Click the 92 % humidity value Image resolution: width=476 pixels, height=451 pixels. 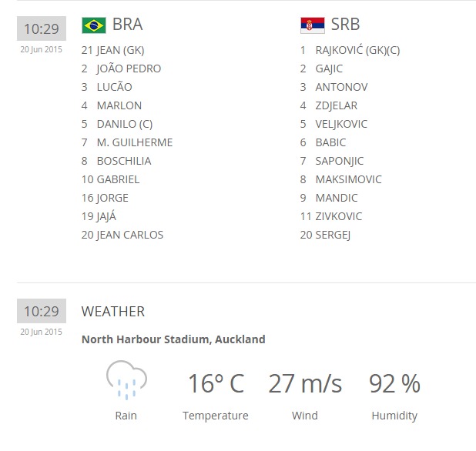tap(394, 383)
